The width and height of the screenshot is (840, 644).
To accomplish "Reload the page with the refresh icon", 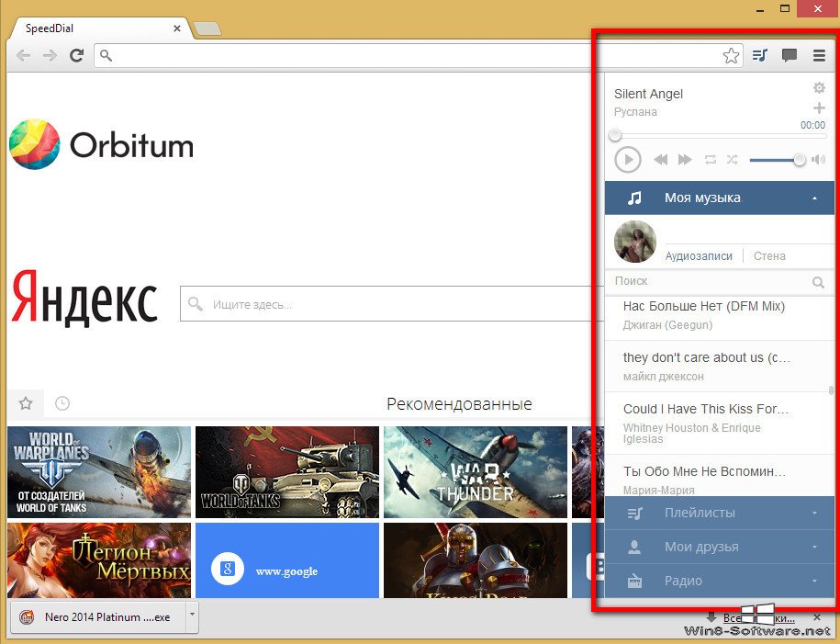I will [x=76, y=55].
